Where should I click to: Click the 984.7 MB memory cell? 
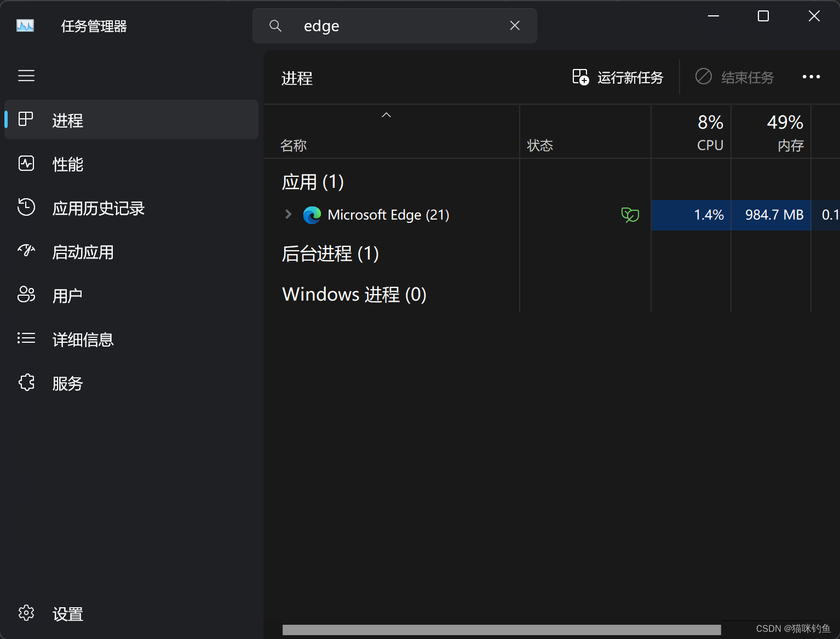771,215
